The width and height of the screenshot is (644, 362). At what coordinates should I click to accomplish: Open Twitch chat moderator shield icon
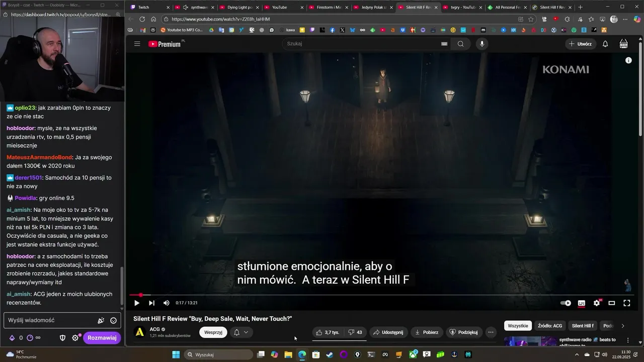click(63, 338)
